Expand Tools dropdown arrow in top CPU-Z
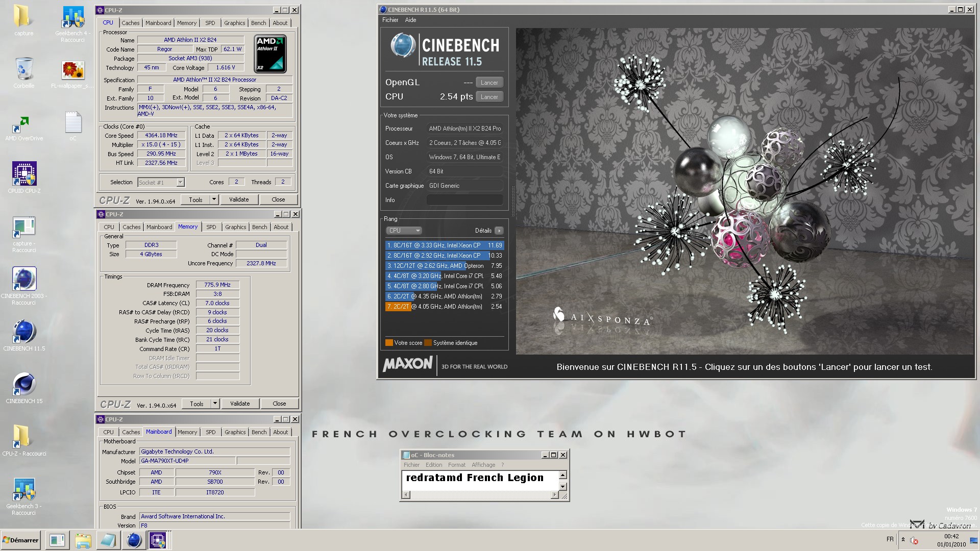This screenshot has height=551, width=980. (214, 199)
